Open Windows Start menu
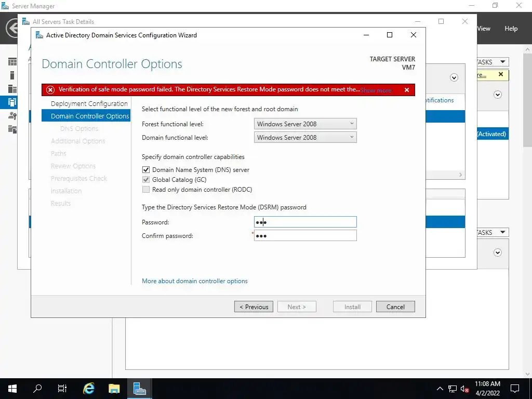 pyautogui.click(x=12, y=389)
